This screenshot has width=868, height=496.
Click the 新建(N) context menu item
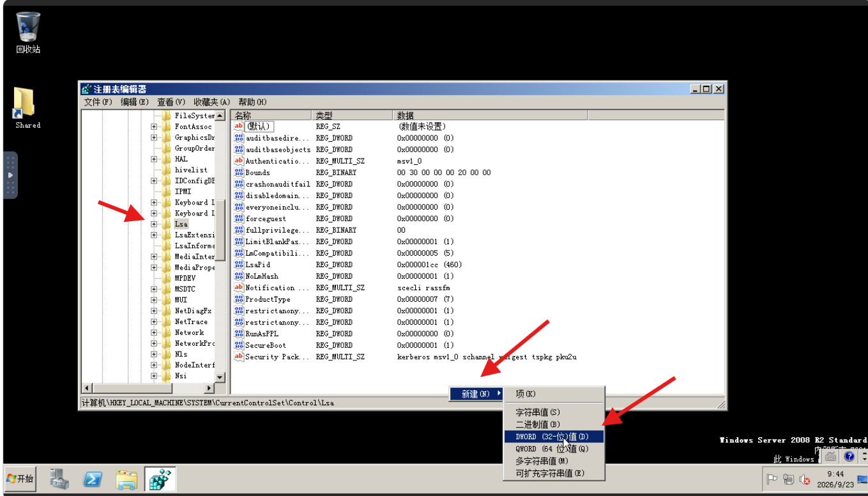pos(476,394)
